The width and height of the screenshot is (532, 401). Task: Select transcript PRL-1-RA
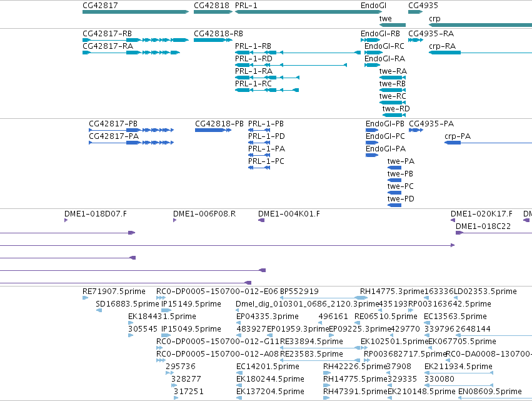pyautogui.click(x=267, y=78)
